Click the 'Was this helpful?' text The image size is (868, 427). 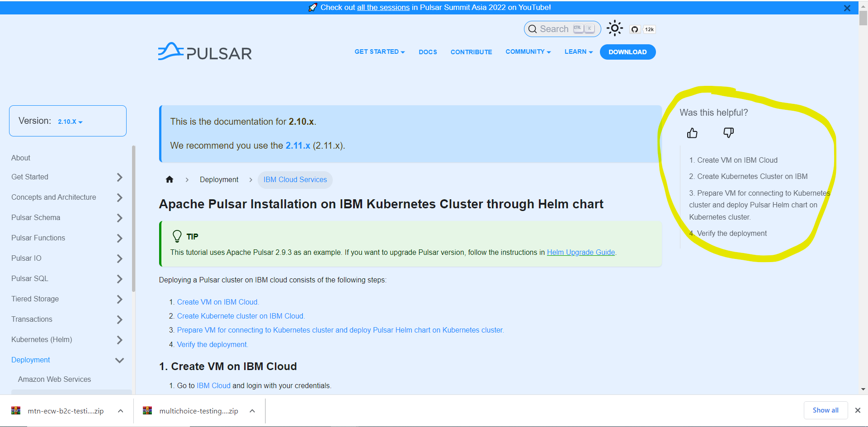coord(714,113)
